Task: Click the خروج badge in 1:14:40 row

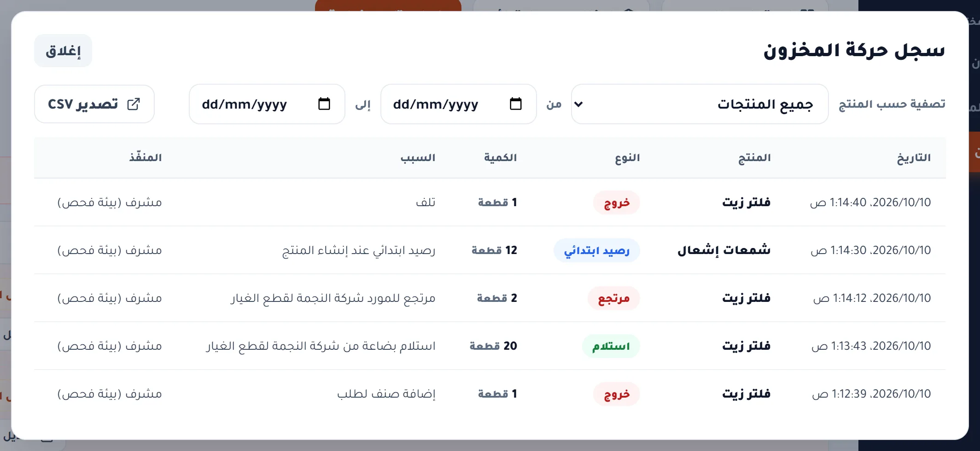Action: click(x=617, y=202)
